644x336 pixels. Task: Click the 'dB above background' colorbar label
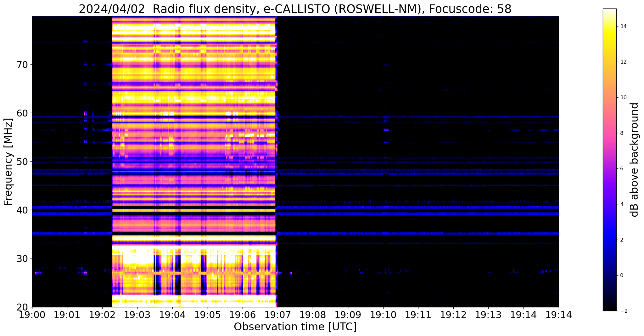click(635, 160)
